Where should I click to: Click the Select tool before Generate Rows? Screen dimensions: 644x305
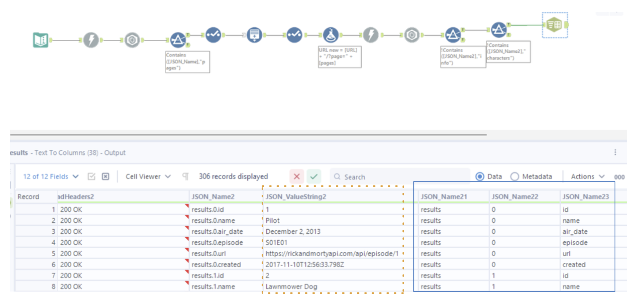(x=213, y=35)
